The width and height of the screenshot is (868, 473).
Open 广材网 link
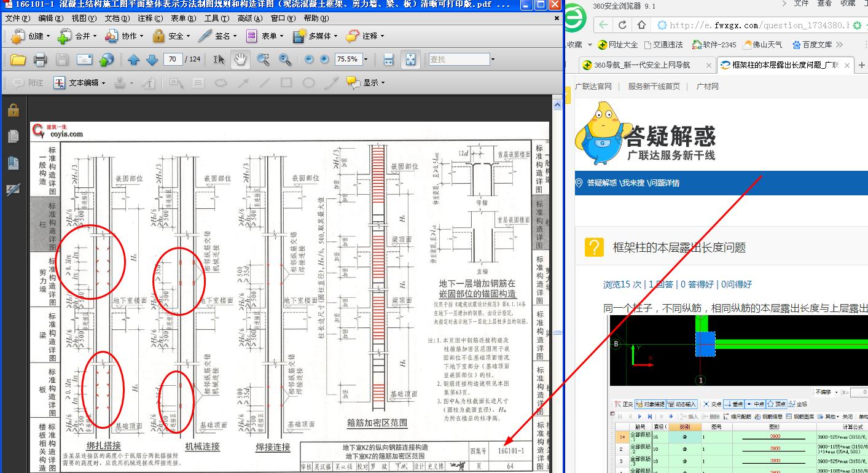[x=707, y=87]
